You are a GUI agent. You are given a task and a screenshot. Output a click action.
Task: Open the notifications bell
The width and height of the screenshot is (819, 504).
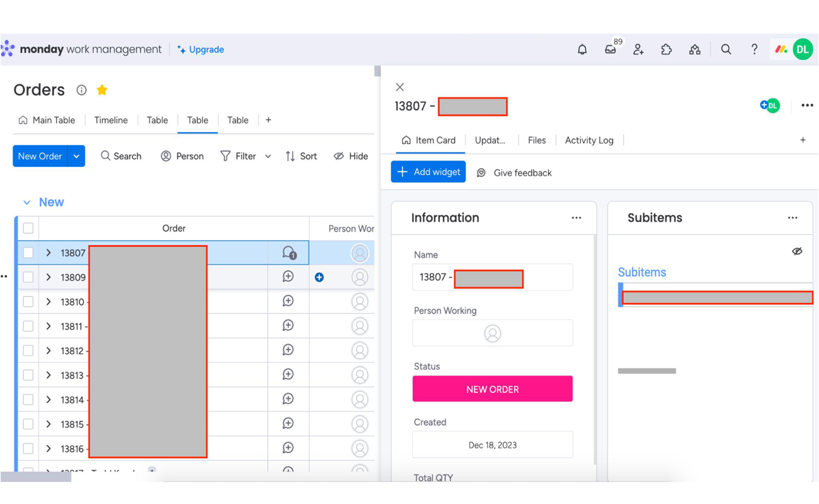pyautogui.click(x=582, y=49)
